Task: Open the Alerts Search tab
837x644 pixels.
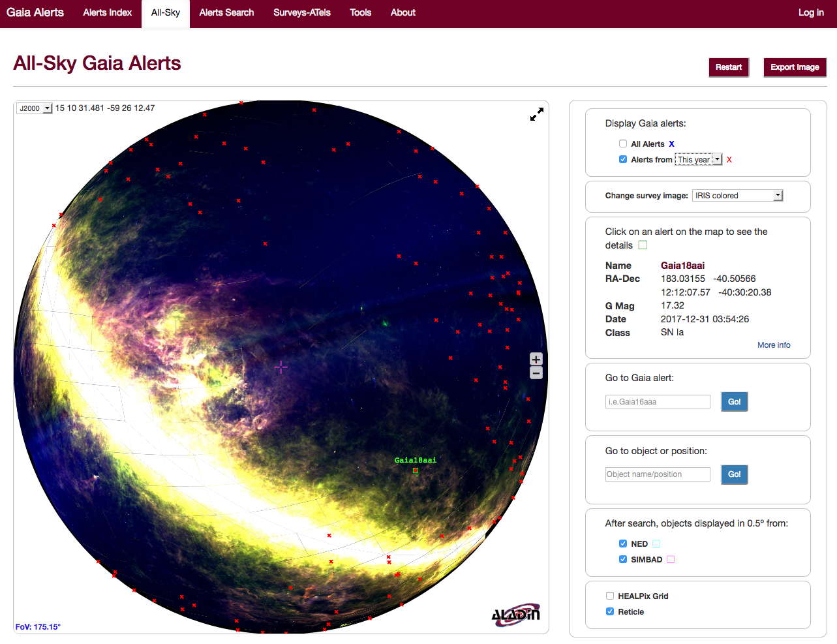Action: coord(226,12)
